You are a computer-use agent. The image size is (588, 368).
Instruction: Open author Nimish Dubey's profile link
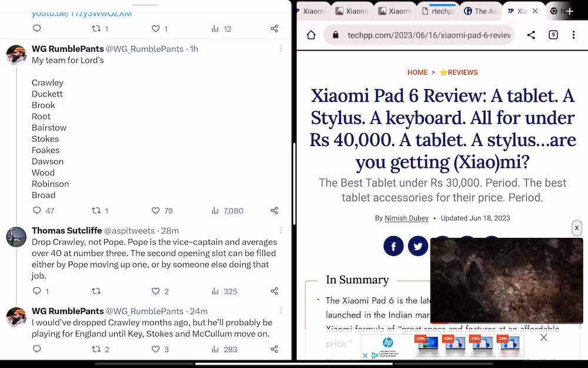click(406, 218)
